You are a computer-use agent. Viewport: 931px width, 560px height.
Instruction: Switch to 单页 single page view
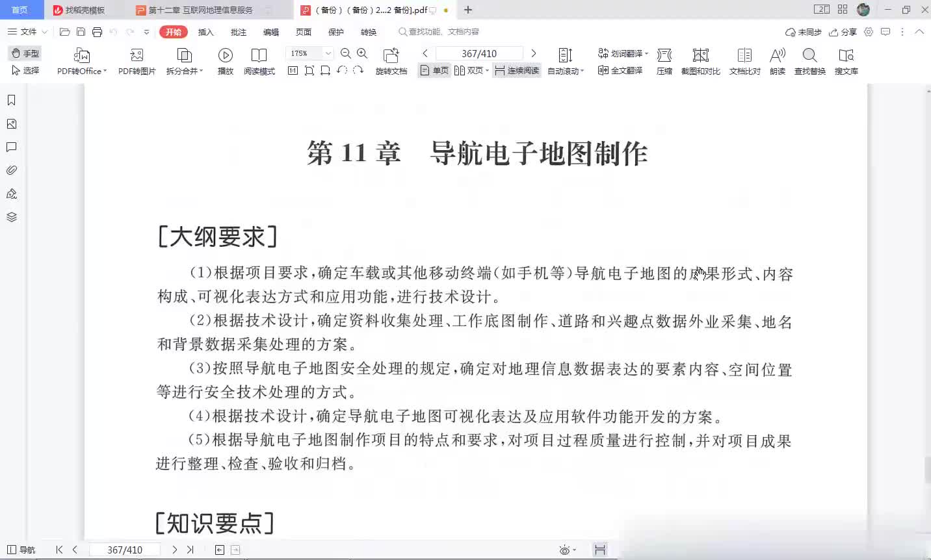point(434,70)
